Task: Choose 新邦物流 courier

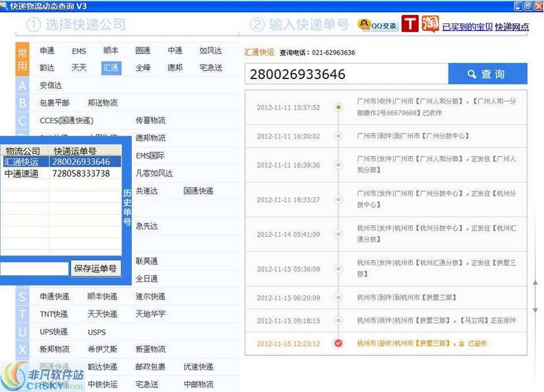Action: 54,349
